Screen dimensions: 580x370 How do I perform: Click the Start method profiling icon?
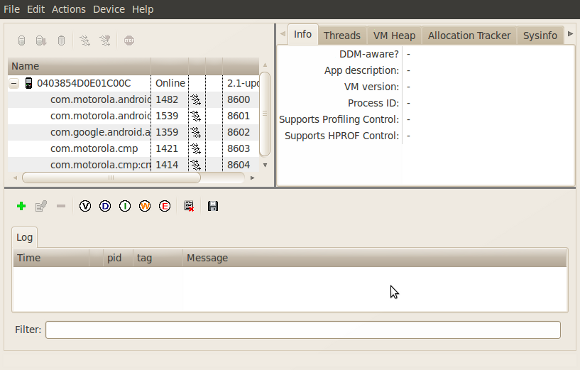click(105, 40)
